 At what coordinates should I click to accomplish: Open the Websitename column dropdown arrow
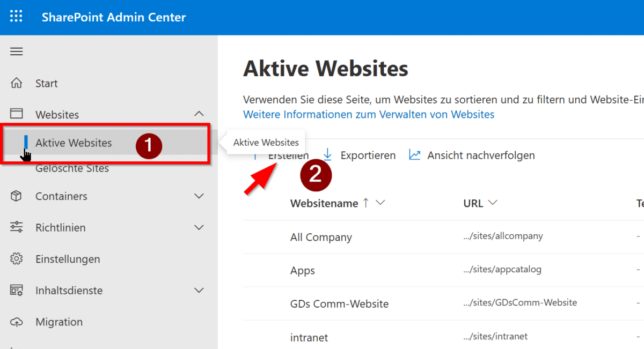[x=381, y=203]
